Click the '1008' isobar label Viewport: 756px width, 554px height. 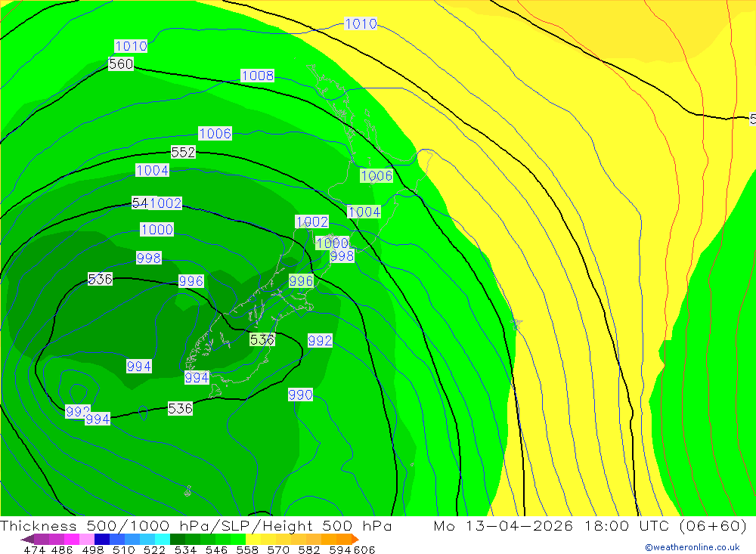tap(258, 76)
